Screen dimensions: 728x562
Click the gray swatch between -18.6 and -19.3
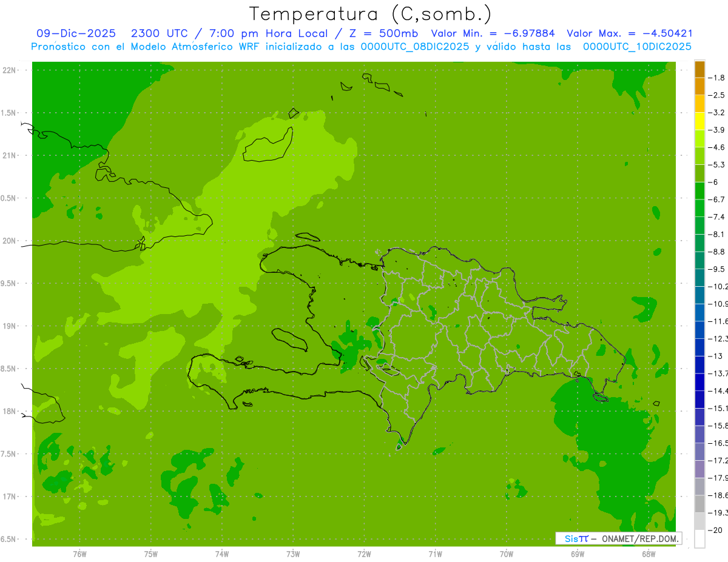coord(699,504)
